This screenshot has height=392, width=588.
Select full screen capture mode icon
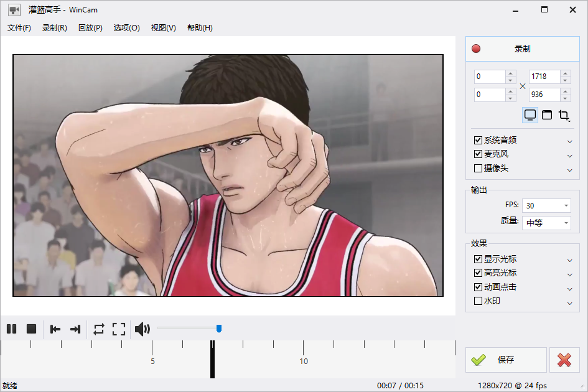pyautogui.click(x=530, y=115)
